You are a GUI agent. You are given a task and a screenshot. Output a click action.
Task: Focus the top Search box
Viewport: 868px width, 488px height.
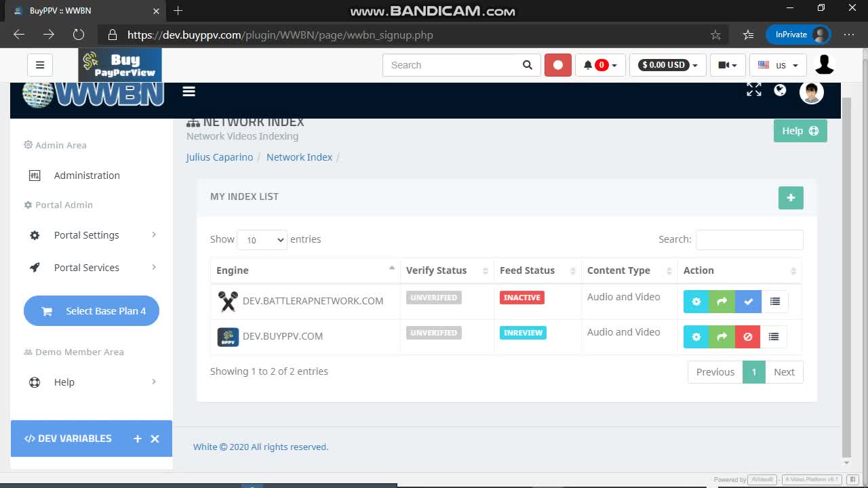tap(450, 65)
